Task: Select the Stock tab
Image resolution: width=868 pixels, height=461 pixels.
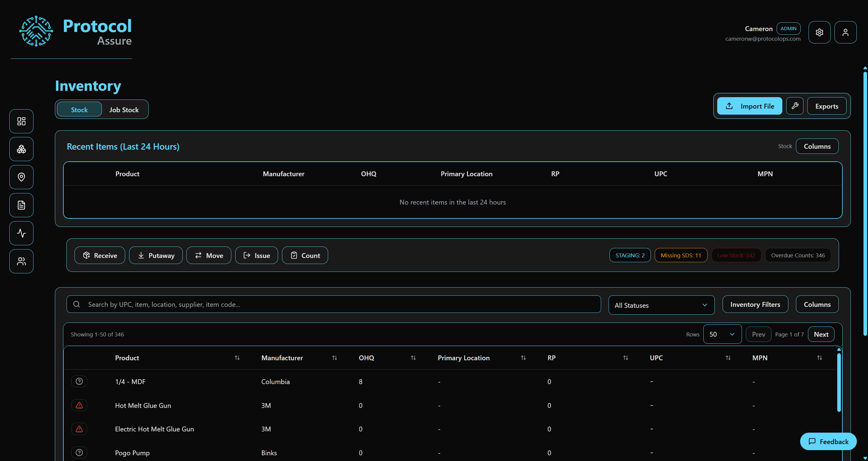Action: (79, 109)
